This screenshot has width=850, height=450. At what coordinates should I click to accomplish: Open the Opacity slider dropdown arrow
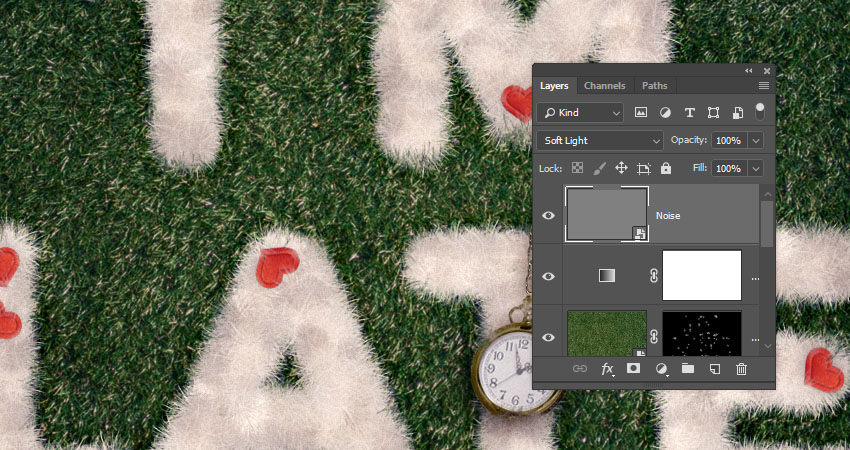756,140
